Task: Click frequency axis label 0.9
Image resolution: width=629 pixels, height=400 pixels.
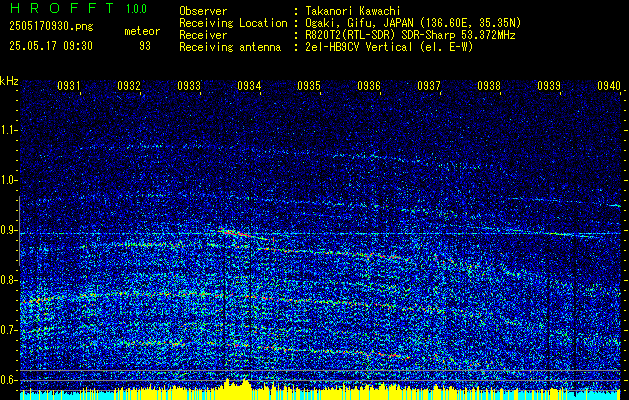Action: click(x=8, y=230)
